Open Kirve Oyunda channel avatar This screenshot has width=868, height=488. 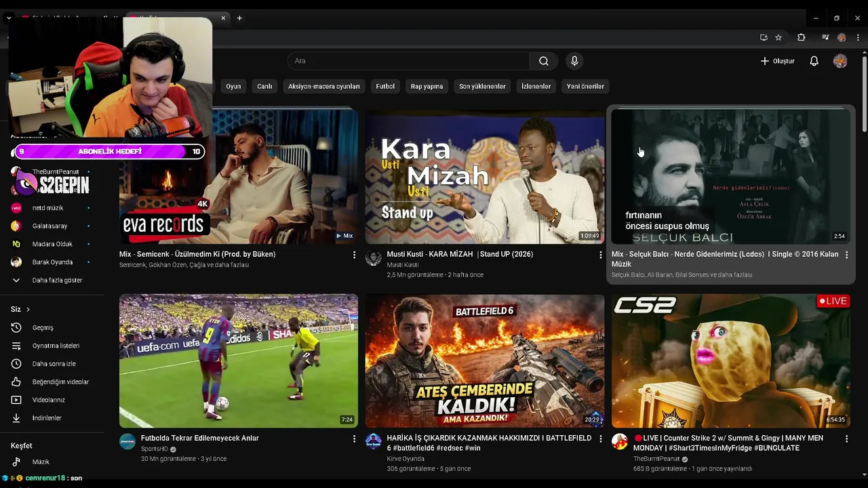[374, 442]
